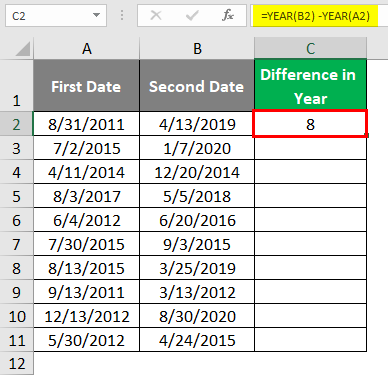
Task: Select cell containing 5/30/2012
Action: (x=87, y=340)
